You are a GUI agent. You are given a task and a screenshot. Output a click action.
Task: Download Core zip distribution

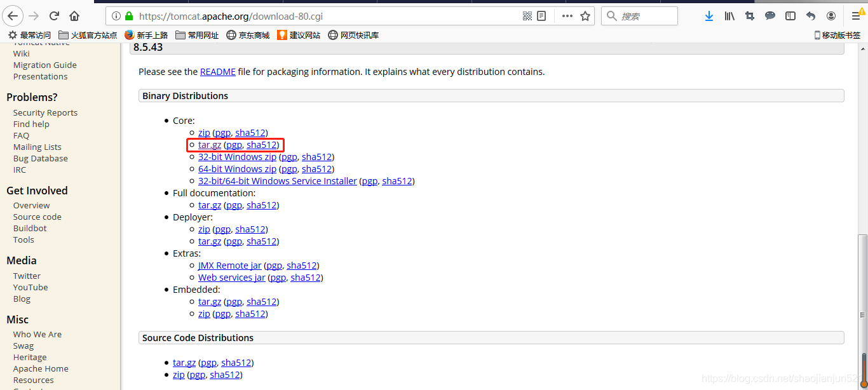click(x=204, y=133)
